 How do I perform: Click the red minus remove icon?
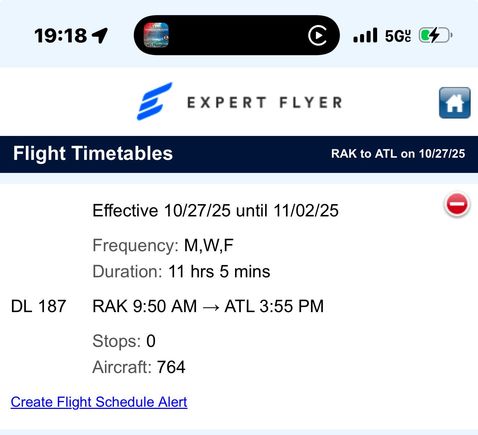point(457,204)
